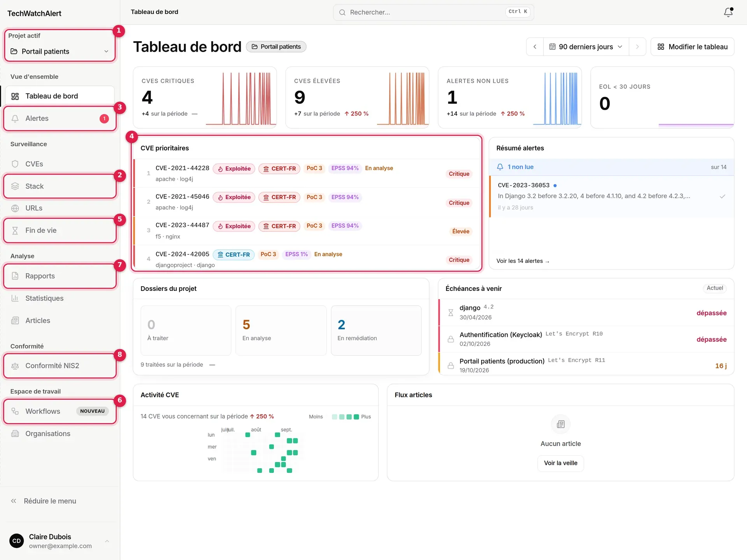Open the Alertes menu item
The height and width of the screenshot is (560, 747).
[x=60, y=119]
